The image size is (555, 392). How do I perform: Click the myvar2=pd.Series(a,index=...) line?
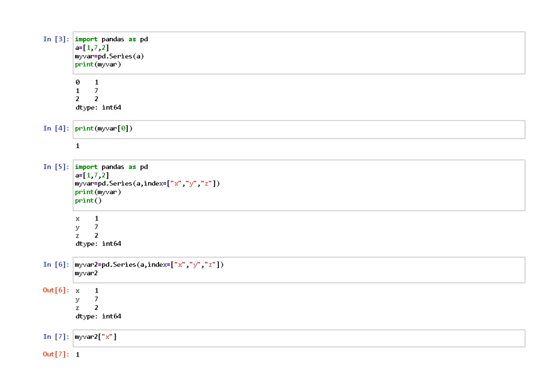[x=149, y=264]
